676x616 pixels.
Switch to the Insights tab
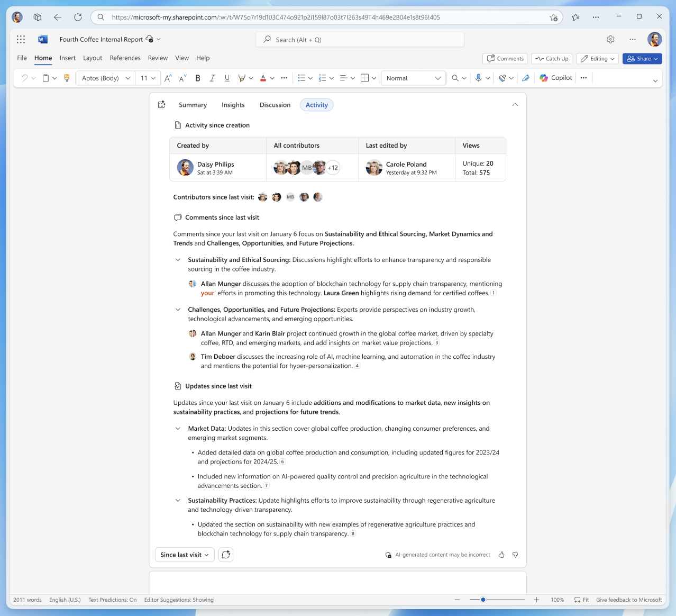click(233, 105)
